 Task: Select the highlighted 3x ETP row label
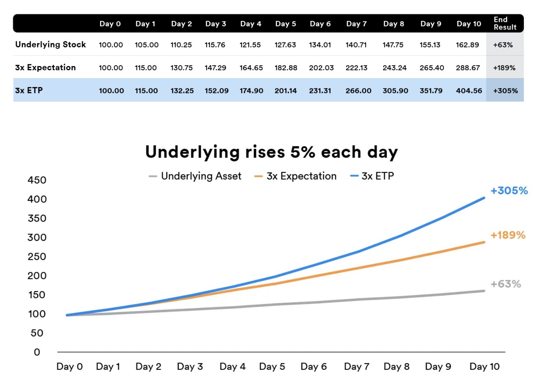(29, 90)
